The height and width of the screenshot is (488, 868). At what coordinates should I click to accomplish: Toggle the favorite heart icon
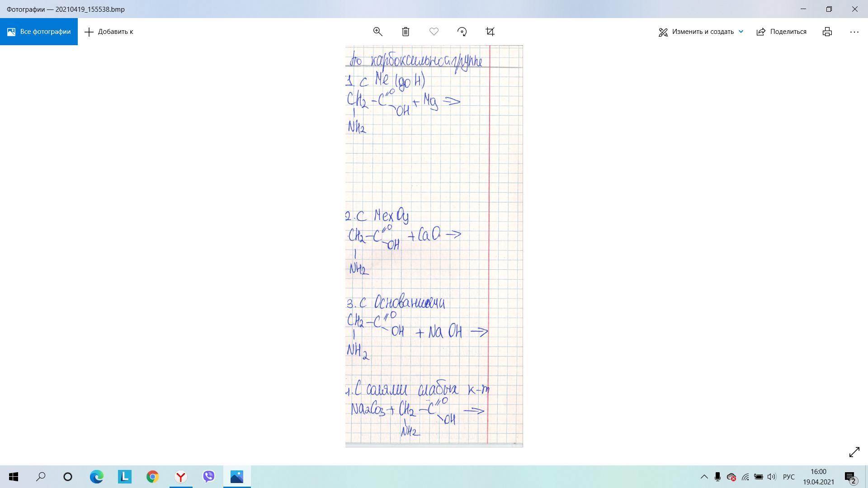[x=434, y=32]
